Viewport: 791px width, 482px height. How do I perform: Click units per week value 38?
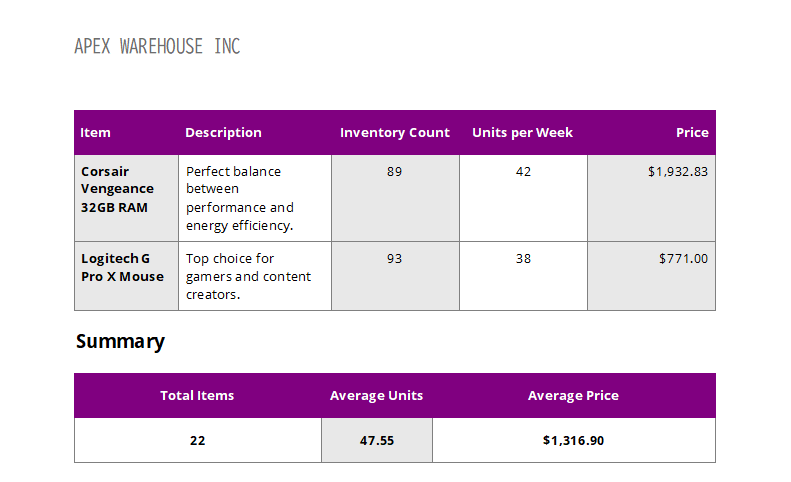coord(523,259)
